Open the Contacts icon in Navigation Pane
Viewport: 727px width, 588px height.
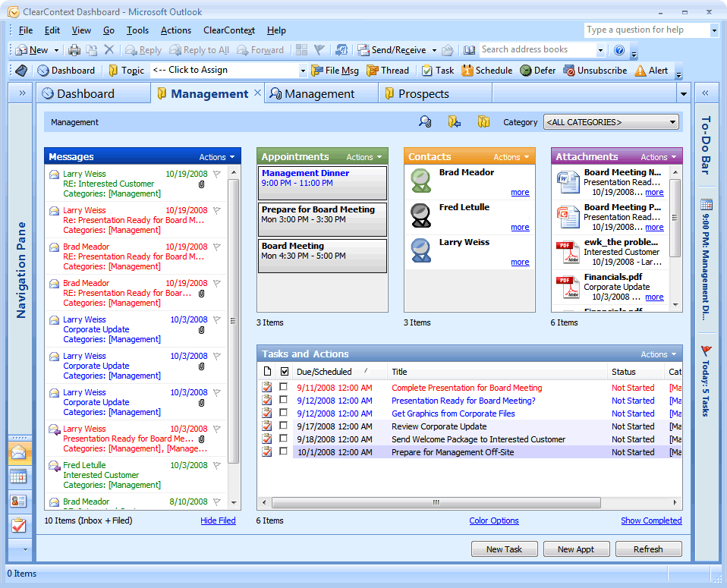(x=19, y=501)
